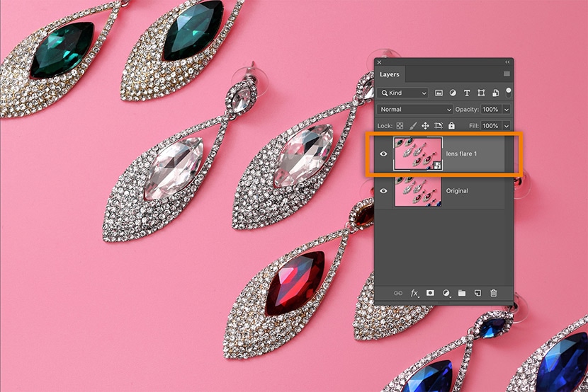Screen dimensions: 588x392
Task: Click the lock transparent pixels icon
Action: (400, 126)
